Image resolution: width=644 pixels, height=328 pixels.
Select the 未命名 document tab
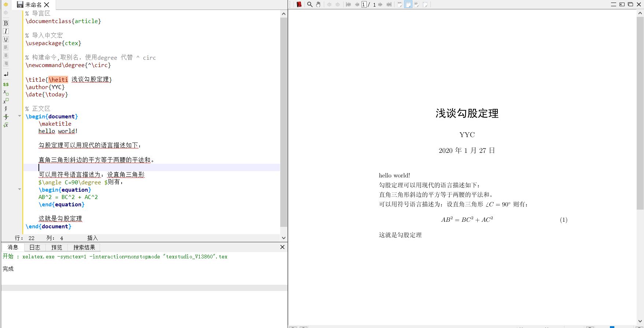pos(33,5)
